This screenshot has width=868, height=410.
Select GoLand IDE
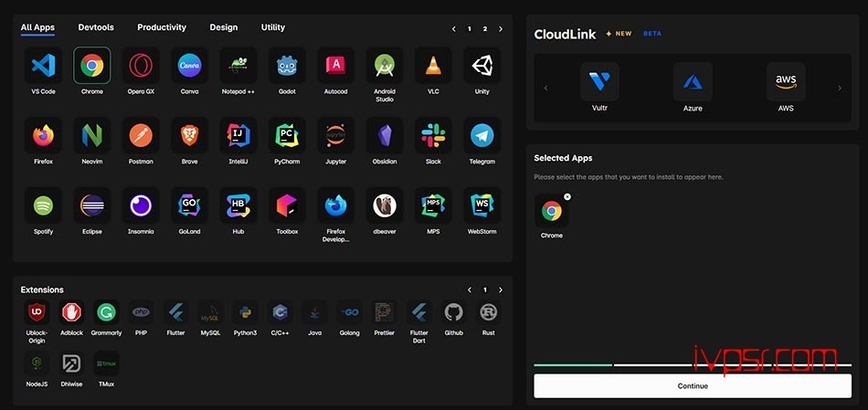tap(189, 205)
